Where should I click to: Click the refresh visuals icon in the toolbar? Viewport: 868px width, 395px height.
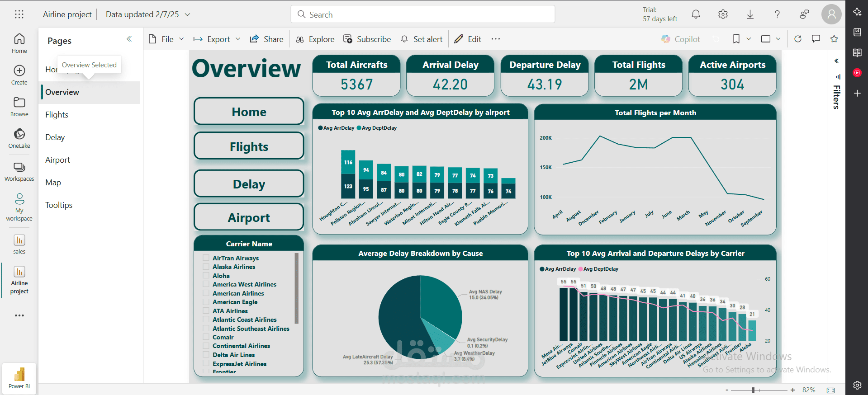click(797, 39)
